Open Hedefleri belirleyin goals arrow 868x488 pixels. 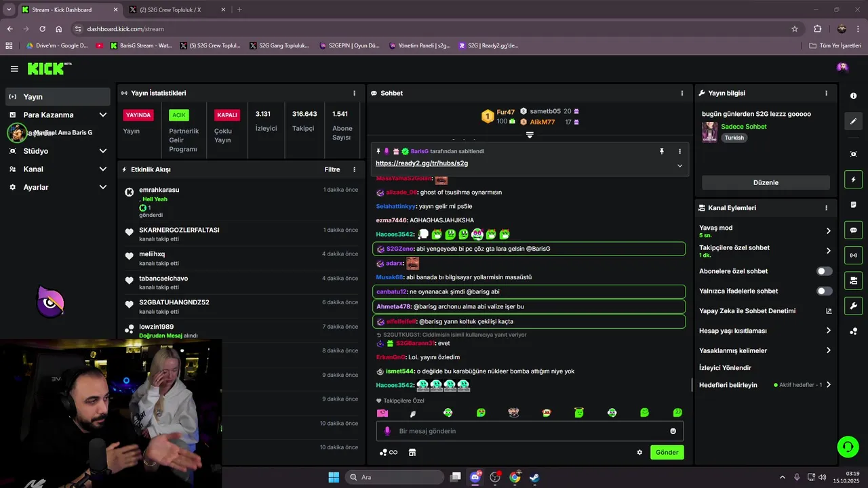[x=828, y=385]
